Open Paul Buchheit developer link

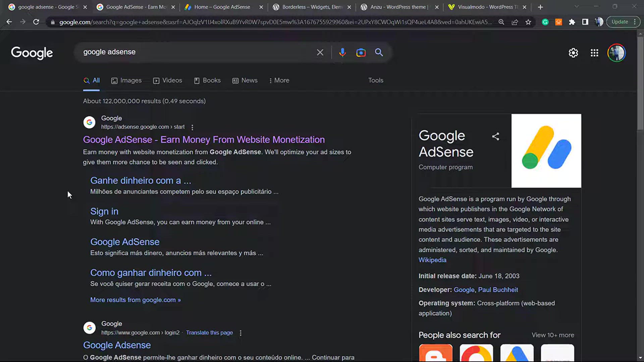point(498,290)
